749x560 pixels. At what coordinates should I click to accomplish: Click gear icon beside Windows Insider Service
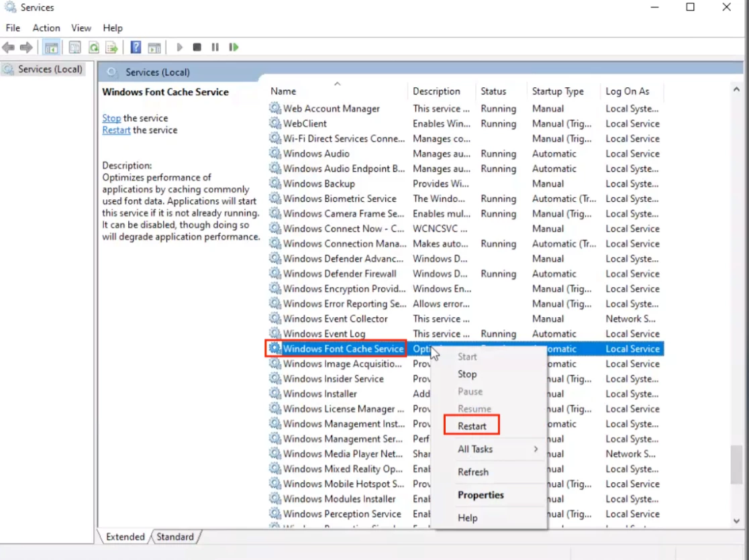click(274, 378)
